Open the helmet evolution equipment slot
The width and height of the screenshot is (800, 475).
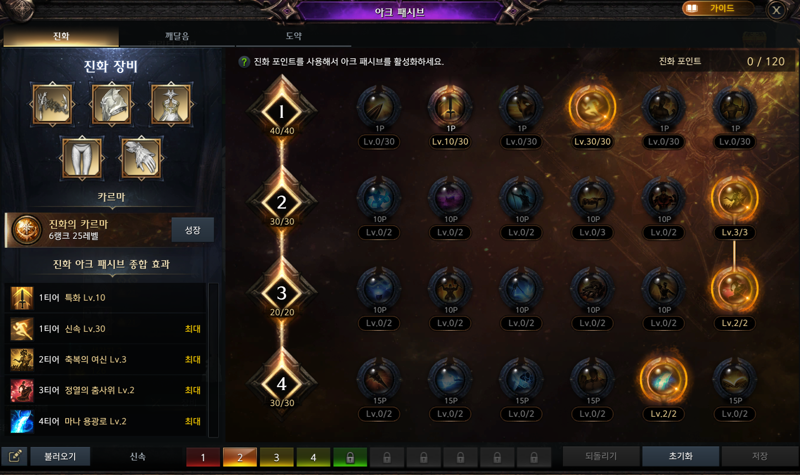pos(112,105)
